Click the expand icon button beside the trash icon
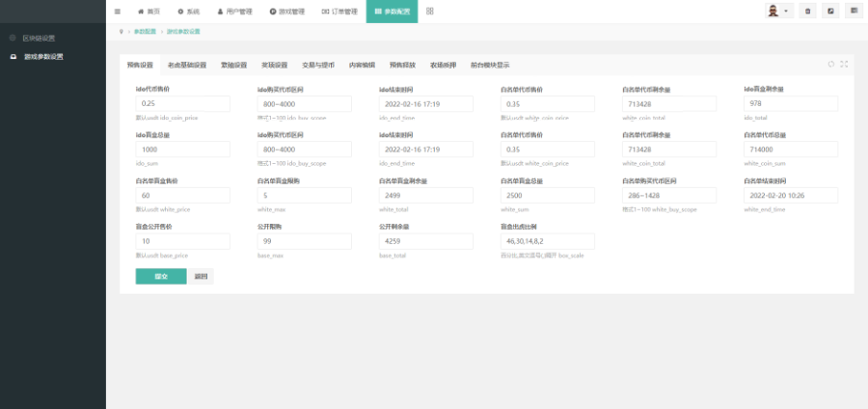The width and height of the screenshot is (868, 409). point(830,11)
